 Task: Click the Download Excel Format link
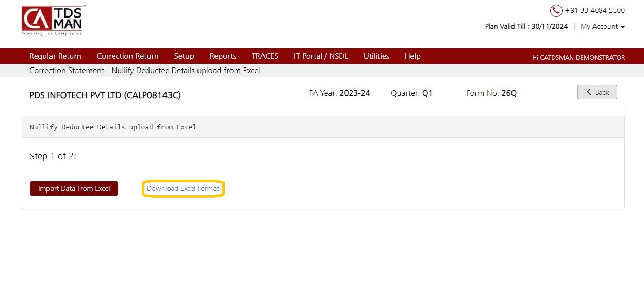[183, 189]
